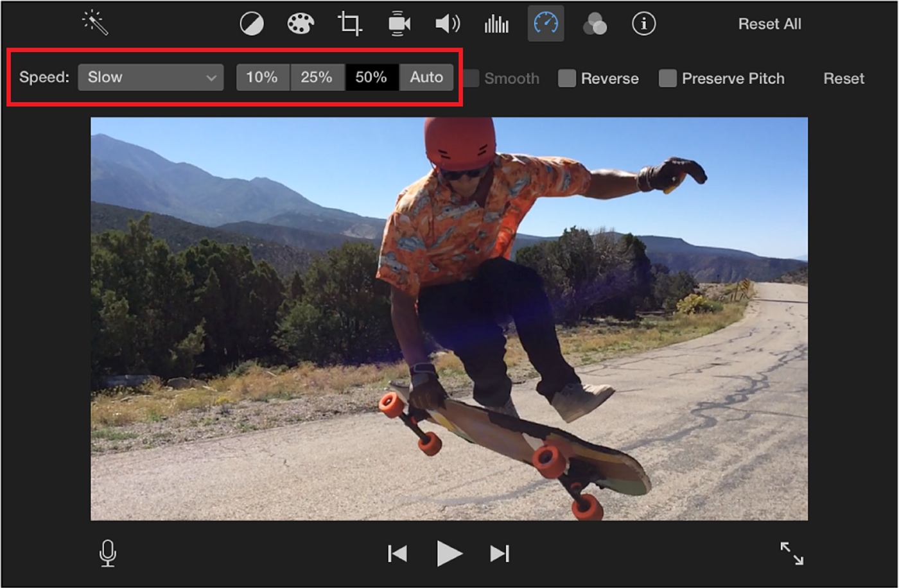
Task: Open the Speed dropdown menu
Action: 150,77
